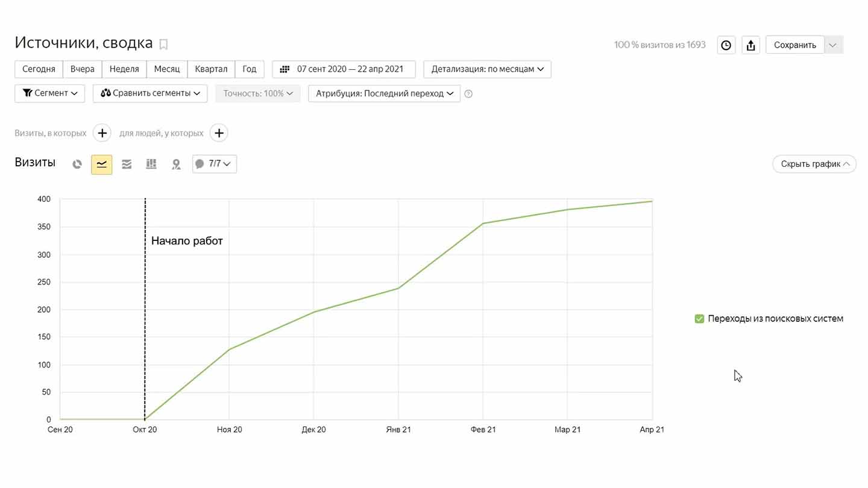Expand Сравнить сегменты menu
Image resolution: width=868 pixels, height=488 pixels.
tap(150, 93)
